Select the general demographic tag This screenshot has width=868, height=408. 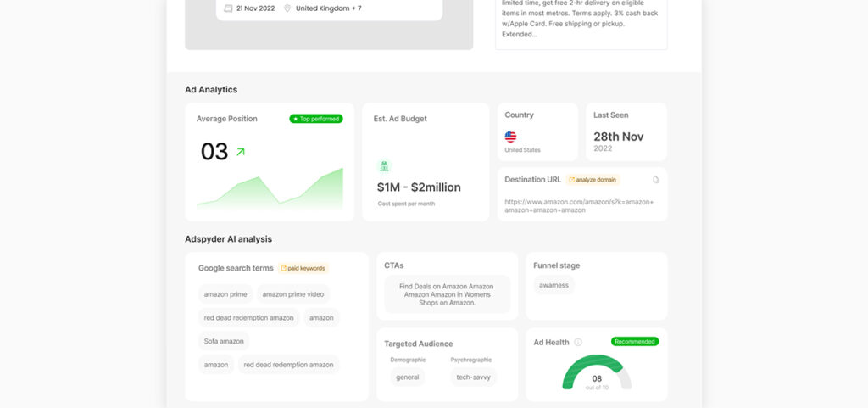point(408,377)
